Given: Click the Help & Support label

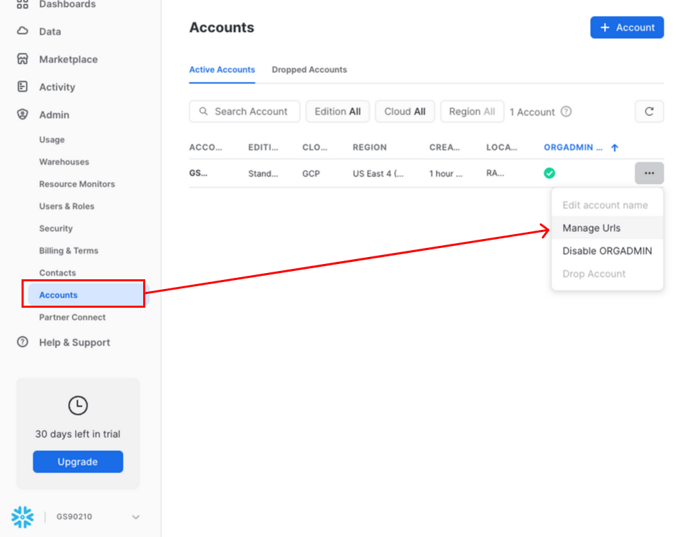Looking at the screenshot, I should coord(75,342).
